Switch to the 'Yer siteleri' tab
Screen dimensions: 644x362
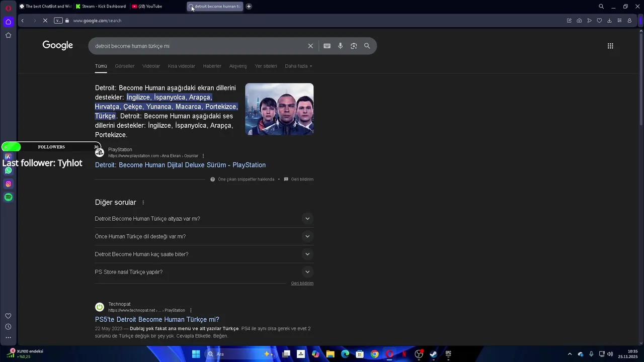pyautogui.click(x=266, y=66)
